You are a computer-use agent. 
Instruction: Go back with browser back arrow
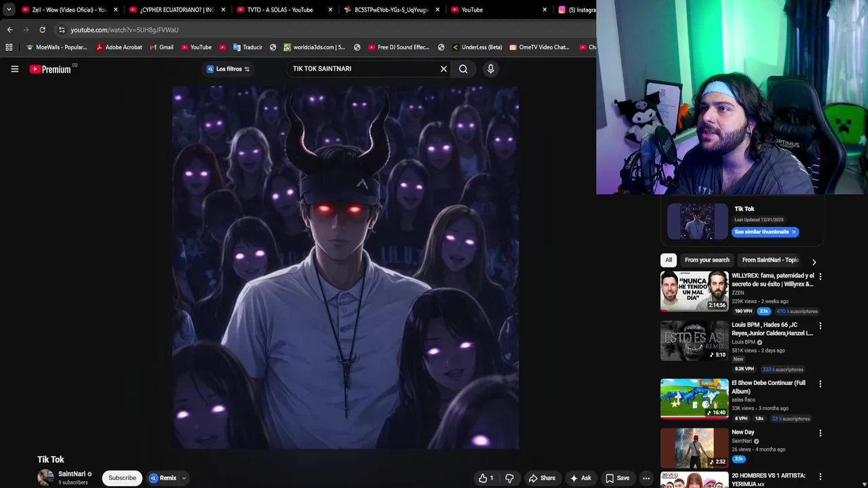point(9,30)
